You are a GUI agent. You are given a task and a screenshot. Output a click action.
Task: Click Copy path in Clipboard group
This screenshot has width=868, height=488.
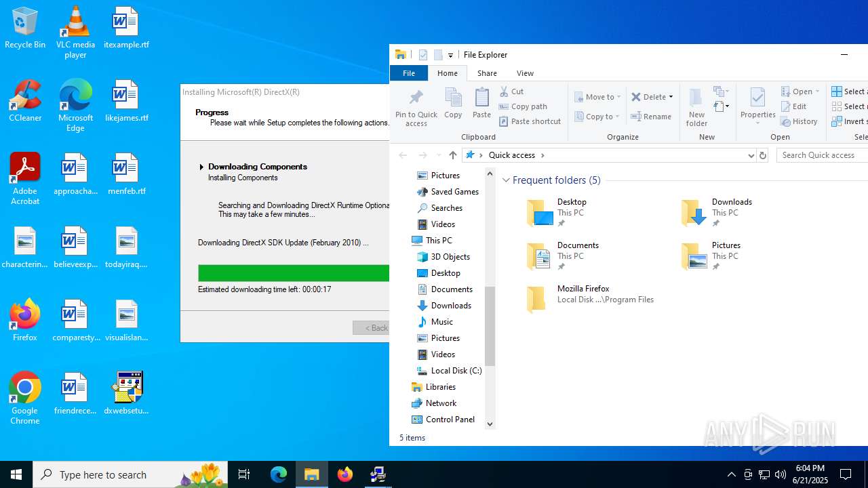pos(523,106)
